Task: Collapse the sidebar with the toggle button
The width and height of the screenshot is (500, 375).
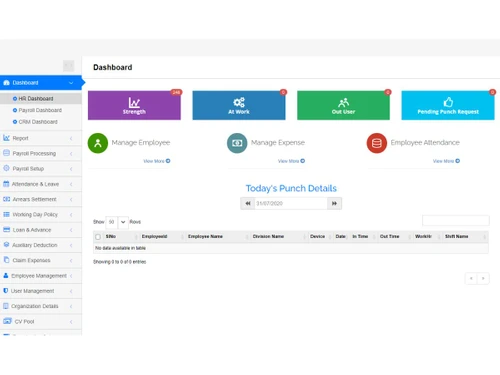Action: coord(69,66)
